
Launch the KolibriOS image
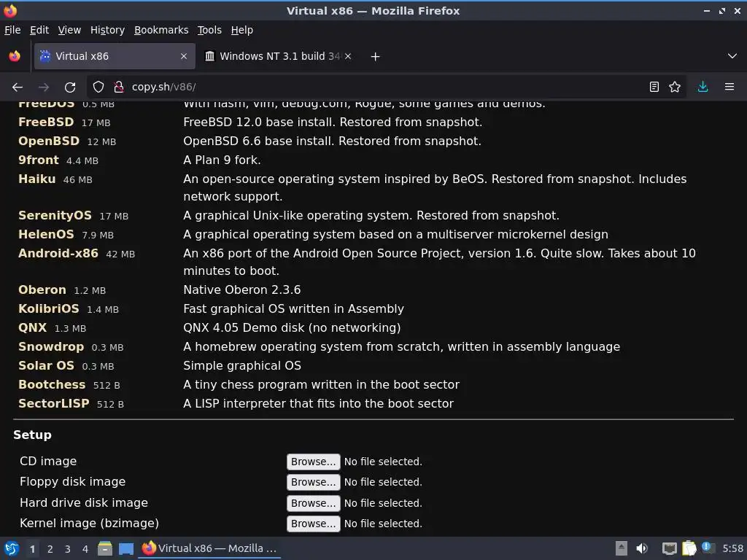[49, 308]
